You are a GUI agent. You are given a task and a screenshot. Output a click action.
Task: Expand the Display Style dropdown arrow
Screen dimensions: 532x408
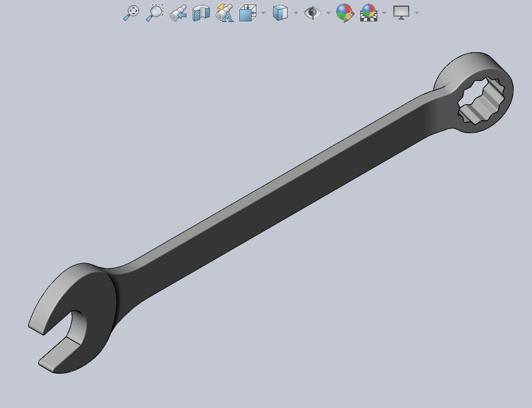pos(296,13)
